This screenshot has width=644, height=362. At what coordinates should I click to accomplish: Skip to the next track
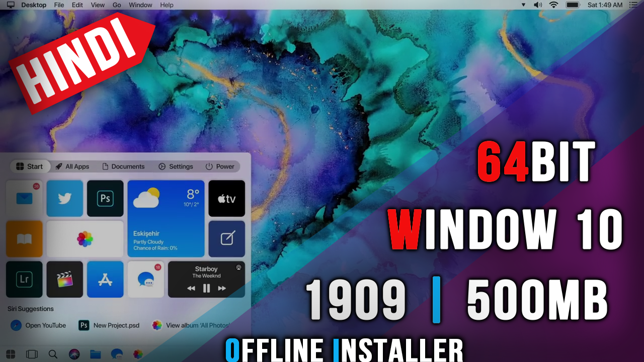[x=222, y=288]
